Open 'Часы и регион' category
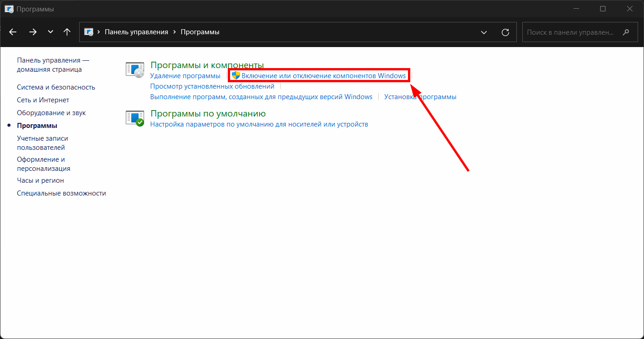Image resolution: width=644 pixels, height=339 pixels. coord(40,180)
